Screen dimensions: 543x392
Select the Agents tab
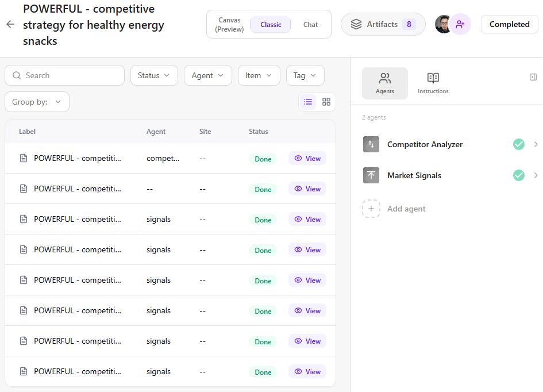(385, 83)
